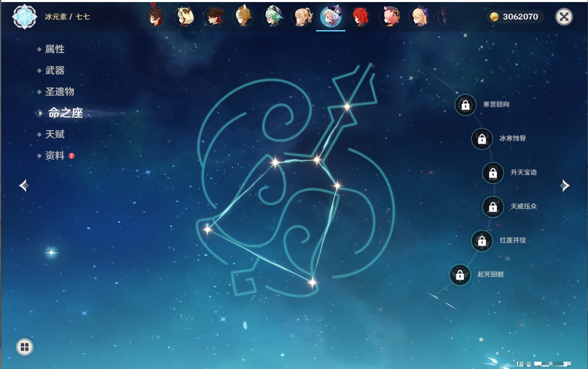The image size is (588, 369).
Task: Switch to Diluc's red-haired avatar
Action: [360, 16]
